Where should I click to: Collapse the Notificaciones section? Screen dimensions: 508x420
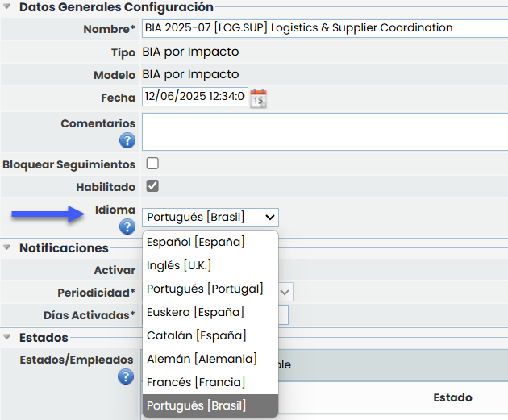point(8,248)
